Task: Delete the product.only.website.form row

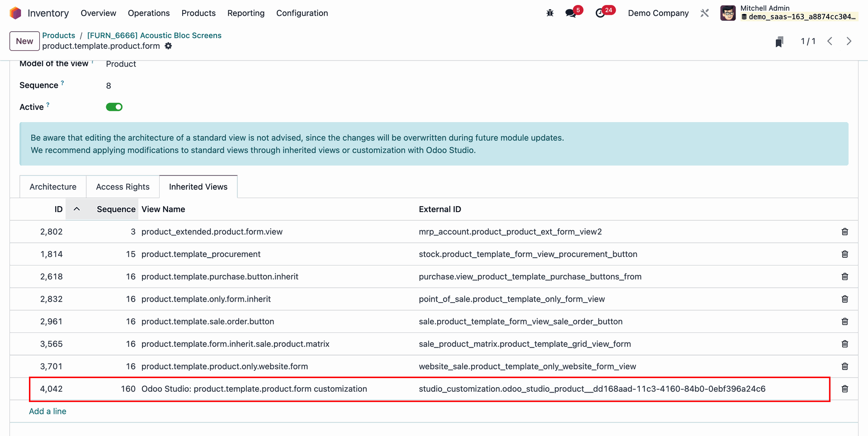Action: tap(844, 366)
